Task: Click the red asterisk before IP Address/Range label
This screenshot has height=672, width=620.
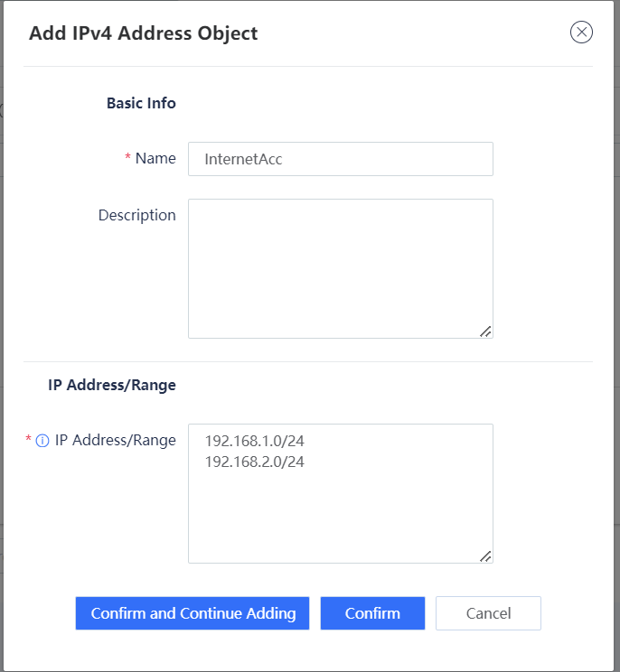Action: [28, 439]
